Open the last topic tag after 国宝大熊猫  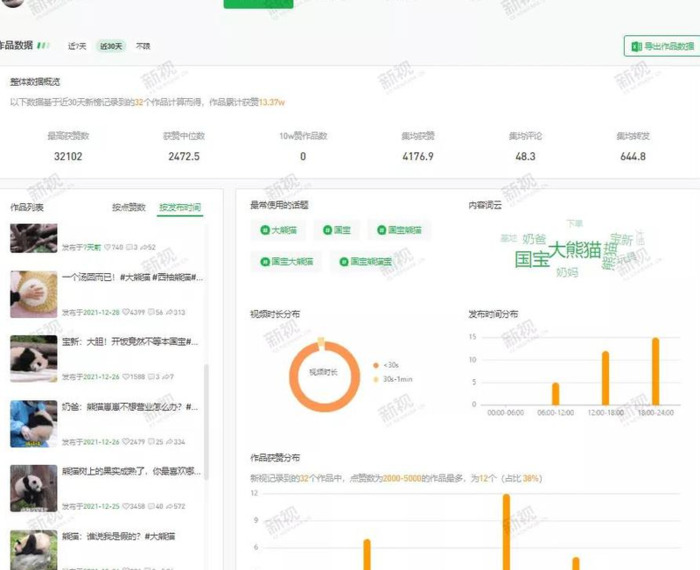[367, 262]
